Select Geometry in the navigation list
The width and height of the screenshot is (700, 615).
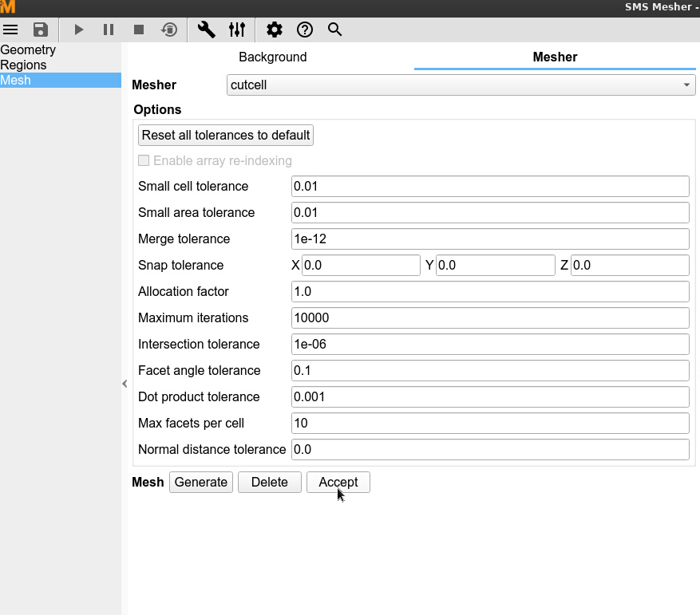click(28, 50)
